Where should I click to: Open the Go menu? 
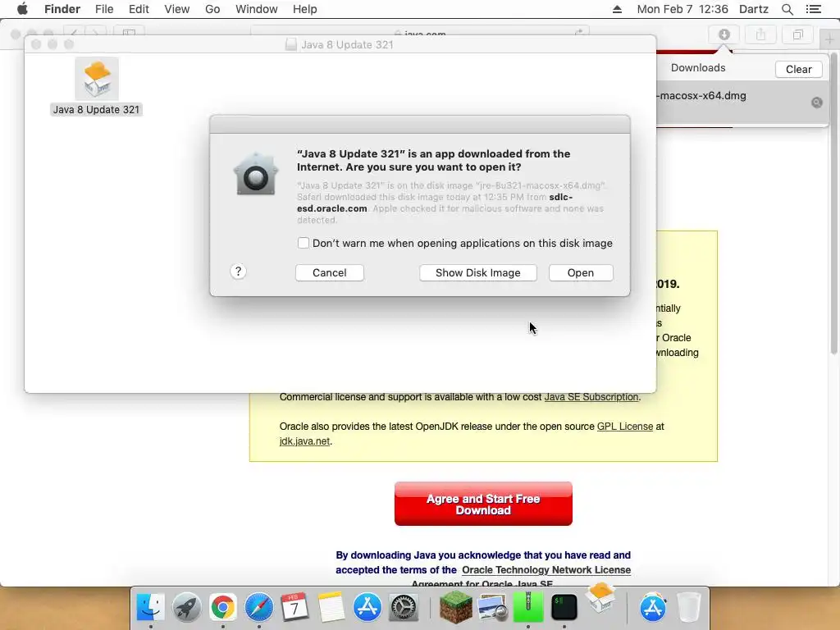pos(212,9)
